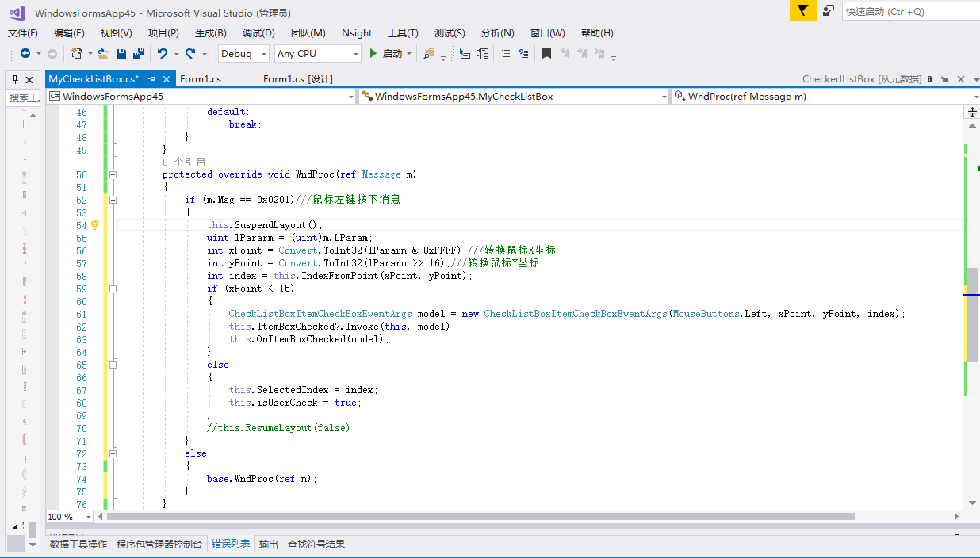980x558 pixels.
Task: Open the Any CPU platform dropdown
Action: click(318, 54)
